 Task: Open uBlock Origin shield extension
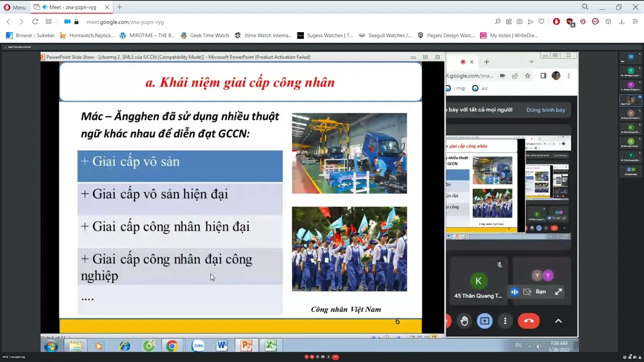pos(570,22)
